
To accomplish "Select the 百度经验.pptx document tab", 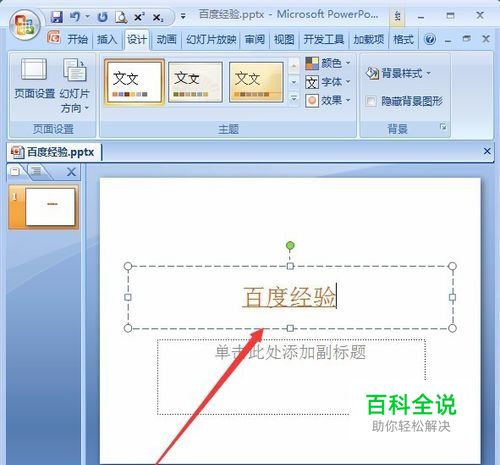I will tap(53, 152).
